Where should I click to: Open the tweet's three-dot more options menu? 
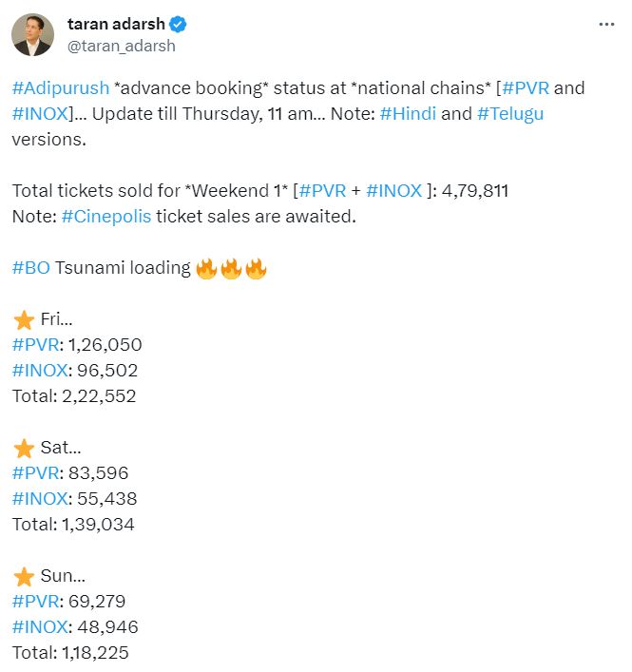(x=606, y=25)
